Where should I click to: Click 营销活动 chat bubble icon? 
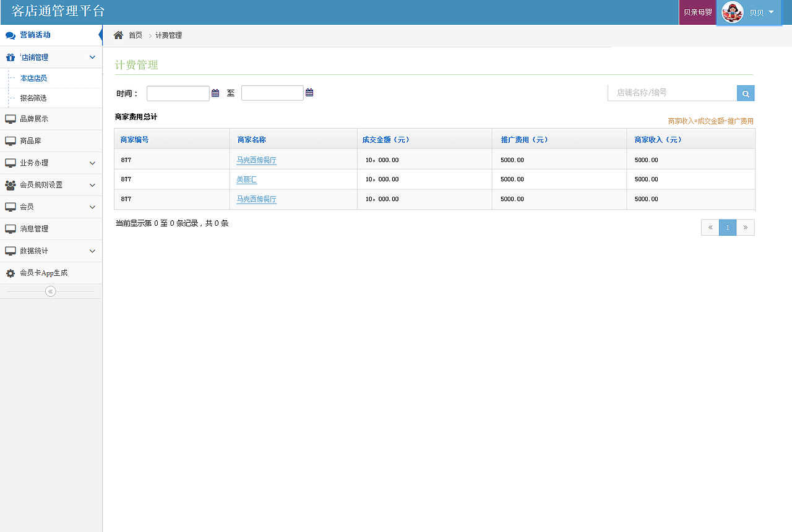[x=10, y=35]
